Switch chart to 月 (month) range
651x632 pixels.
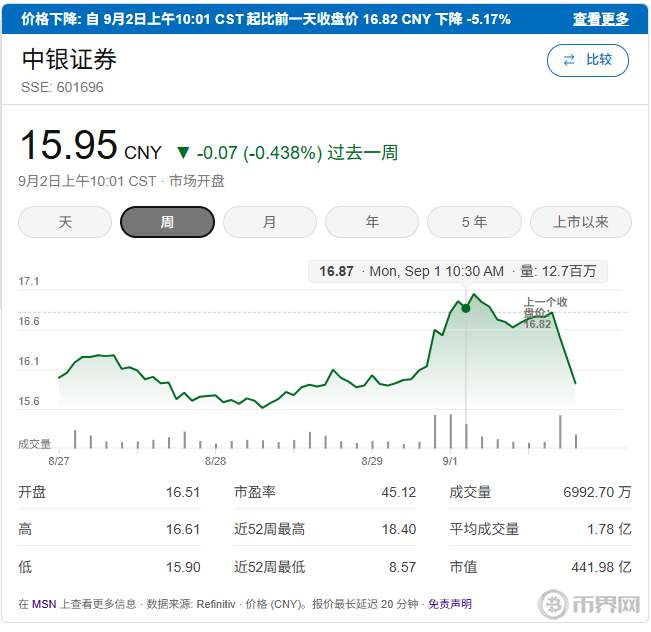click(269, 222)
